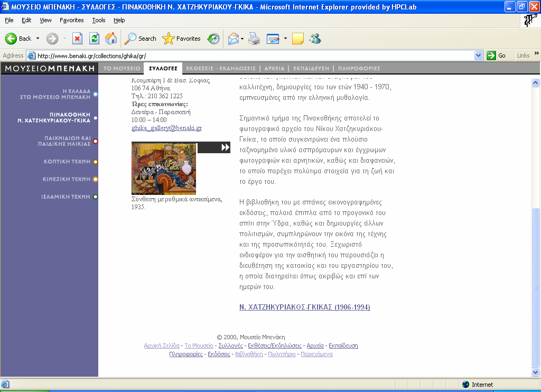Click the Αρχική Σελίδα footer link
Screen dimensions: 541x392
tap(162, 346)
